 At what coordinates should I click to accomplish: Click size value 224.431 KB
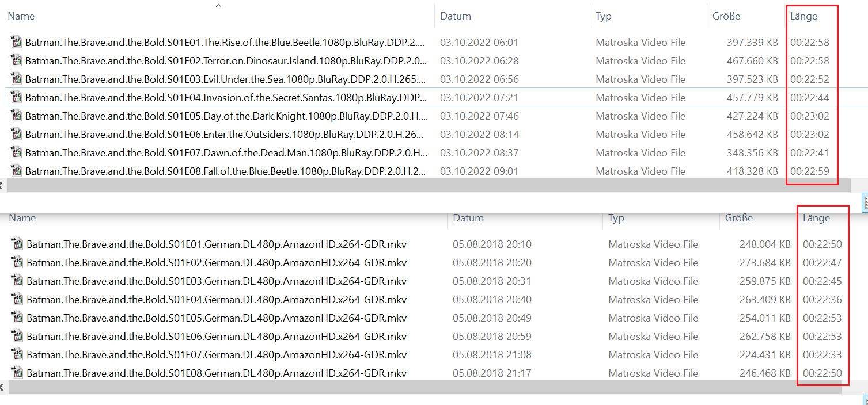point(765,354)
